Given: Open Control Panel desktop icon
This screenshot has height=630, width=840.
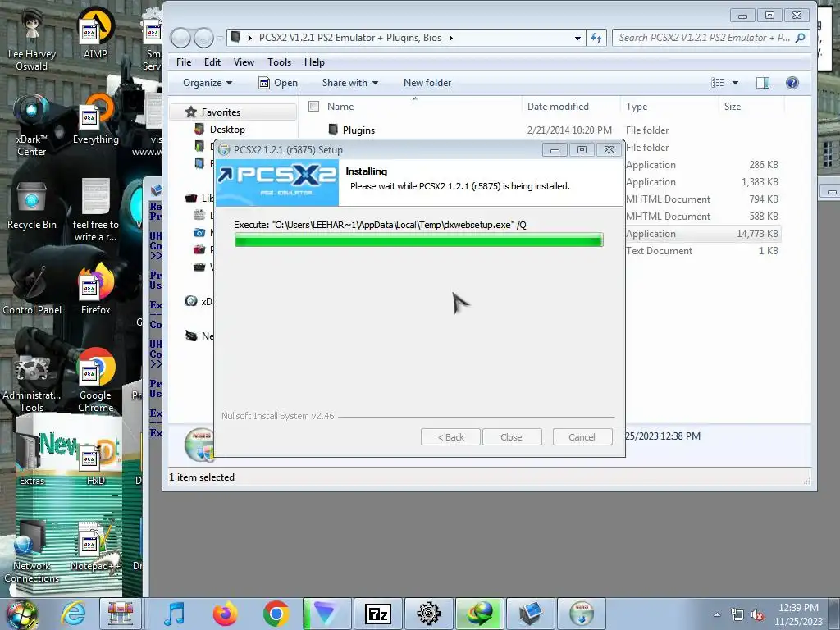Looking at the screenshot, I should click(x=32, y=290).
